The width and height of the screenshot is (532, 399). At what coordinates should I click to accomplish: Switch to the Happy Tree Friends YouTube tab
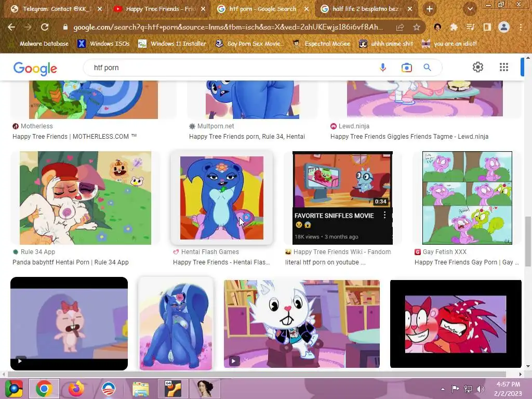pyautogui.click(x=159, y=9)
